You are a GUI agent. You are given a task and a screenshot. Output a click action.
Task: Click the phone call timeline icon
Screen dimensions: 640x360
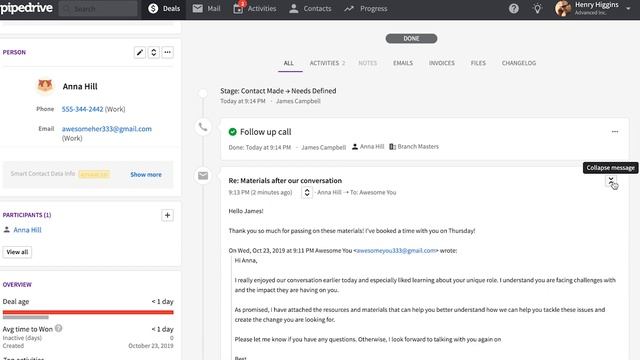point(203,127)
